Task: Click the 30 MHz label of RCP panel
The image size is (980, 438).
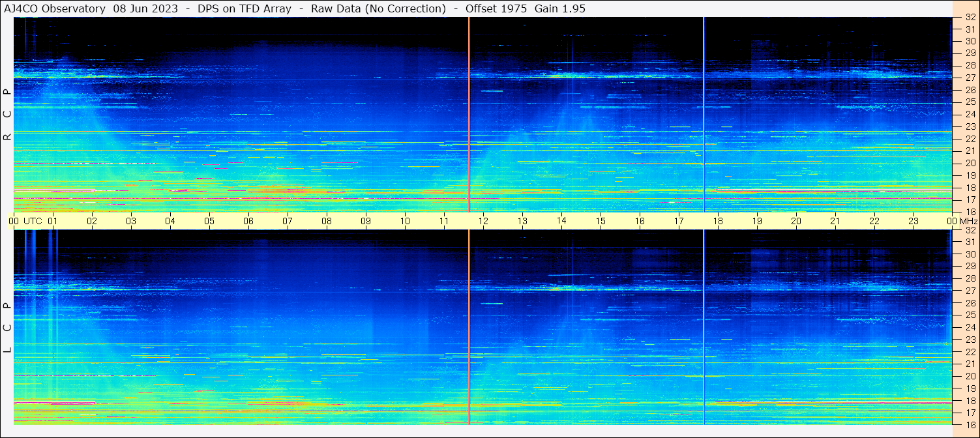Action: [970, 41]
